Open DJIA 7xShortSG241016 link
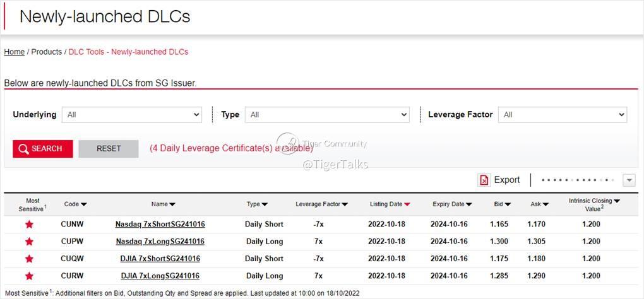 (160, 259)
